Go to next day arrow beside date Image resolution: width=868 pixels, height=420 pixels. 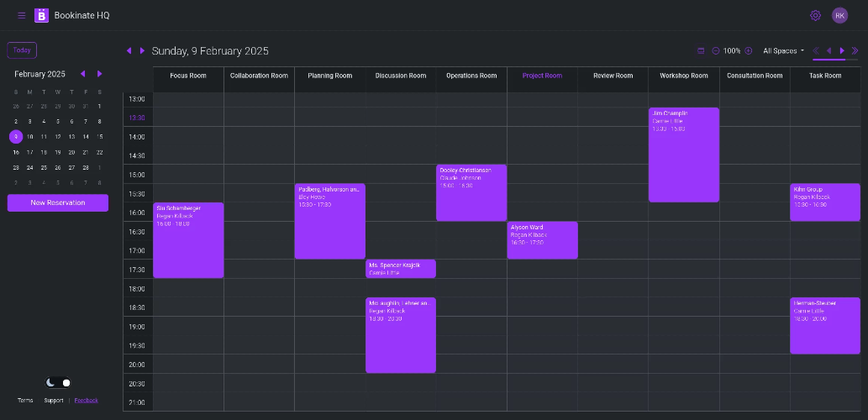(142, 51)
